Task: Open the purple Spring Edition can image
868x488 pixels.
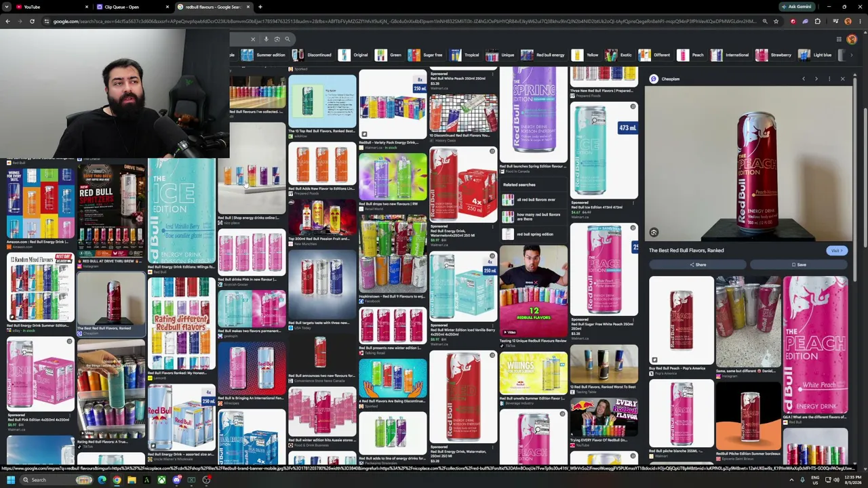Action: (x=534, y=115)
